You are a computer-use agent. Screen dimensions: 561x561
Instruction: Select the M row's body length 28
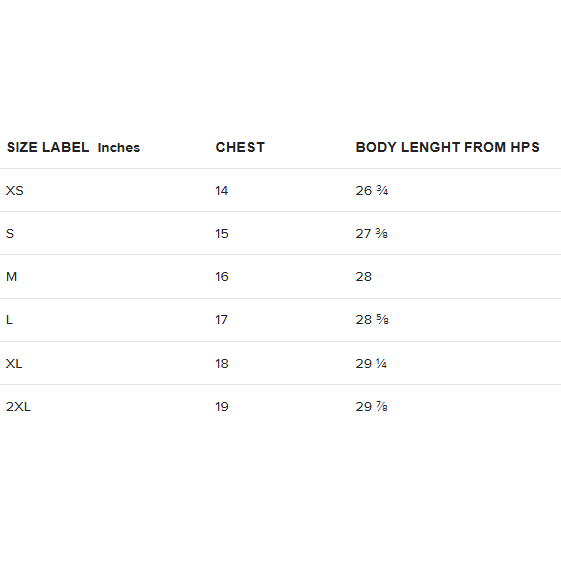364,277
